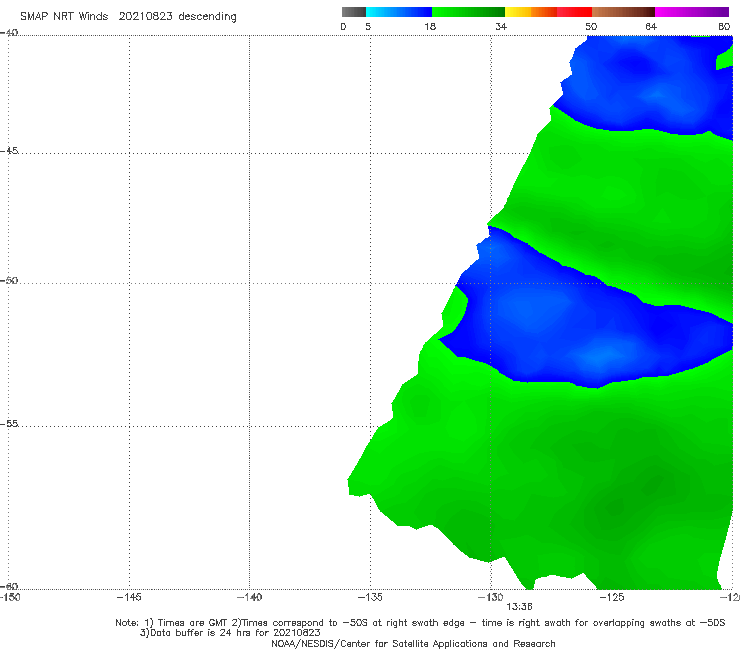Click the yellow-orange segment of the color bar

click(x=531, y=12)
